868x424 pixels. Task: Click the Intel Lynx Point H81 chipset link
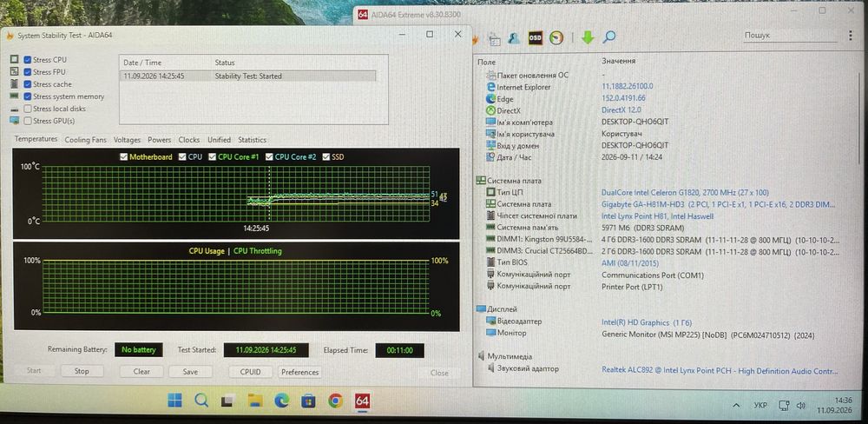pos(658,216)
